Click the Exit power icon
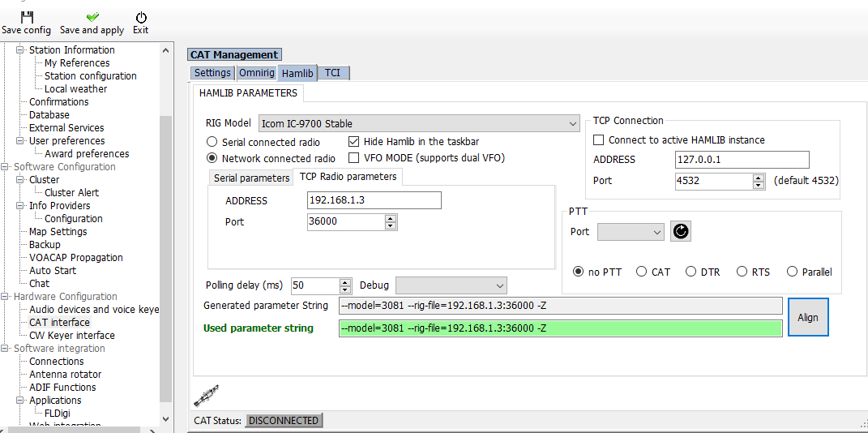The height and width of the screenshot is (433, 868). (140, 17)
